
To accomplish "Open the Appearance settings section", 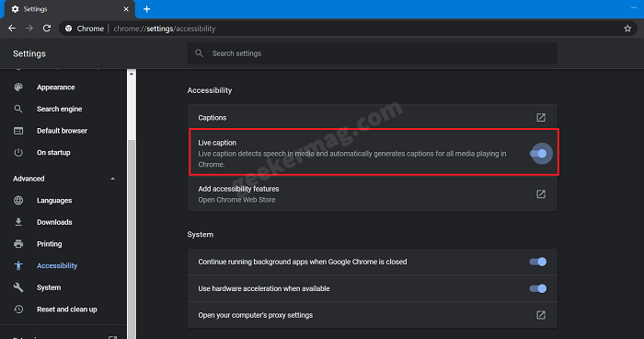I will click(56, 88).
